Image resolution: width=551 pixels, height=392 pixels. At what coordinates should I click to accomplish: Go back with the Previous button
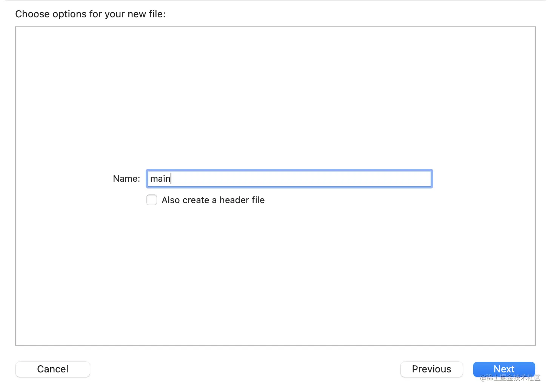431,369
